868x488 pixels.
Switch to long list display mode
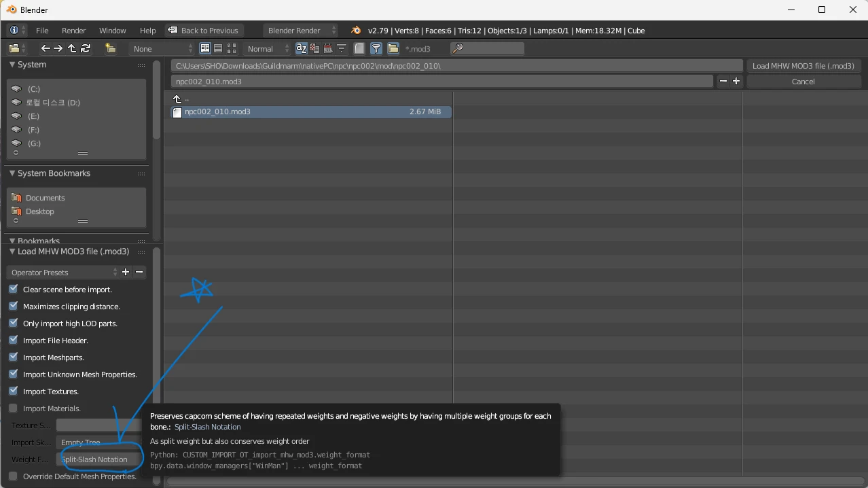[x=218, y=48]
